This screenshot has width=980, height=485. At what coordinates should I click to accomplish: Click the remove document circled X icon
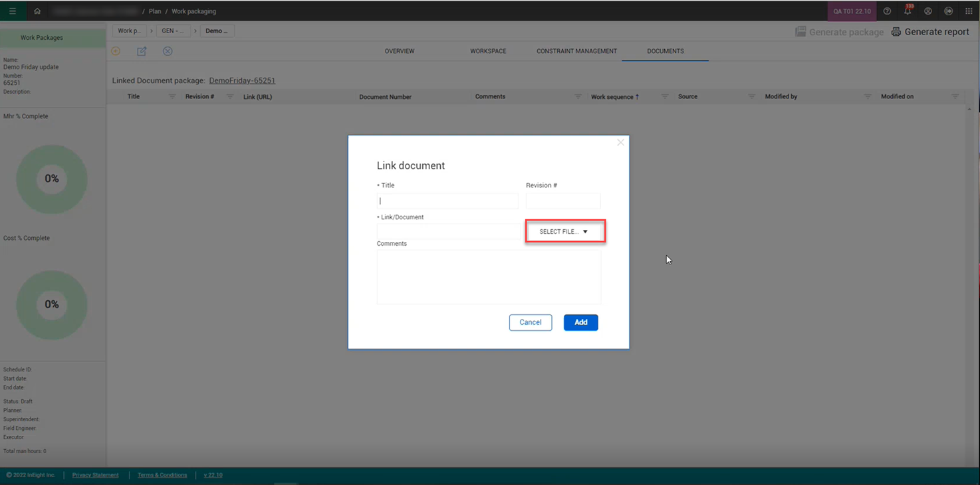(168, 51)
